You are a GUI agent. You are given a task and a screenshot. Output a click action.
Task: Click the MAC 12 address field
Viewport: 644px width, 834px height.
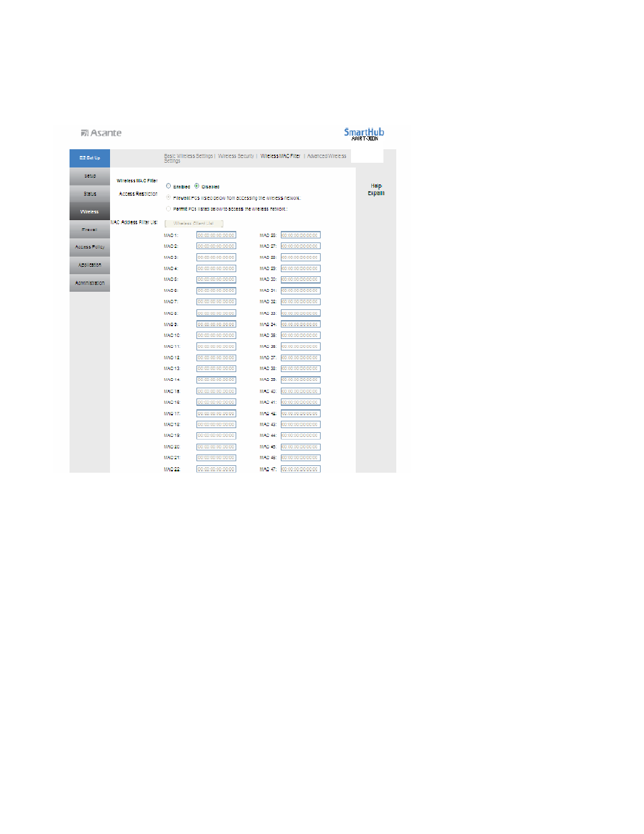point(216,358)
